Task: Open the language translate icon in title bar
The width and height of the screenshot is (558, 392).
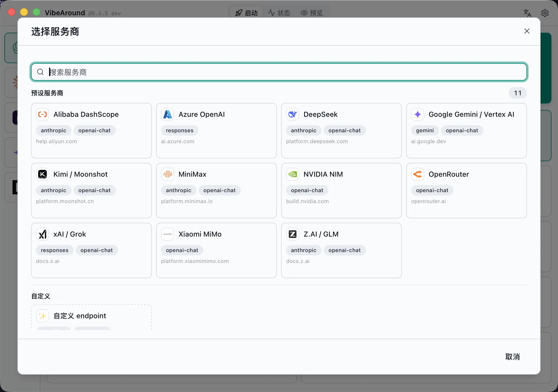Action: click(527, 13)
